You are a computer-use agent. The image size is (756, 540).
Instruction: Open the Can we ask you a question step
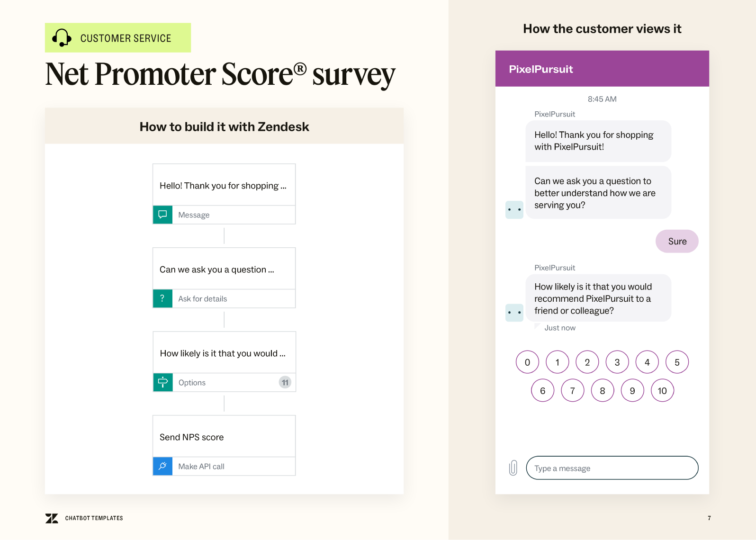[x=224, y=269]
